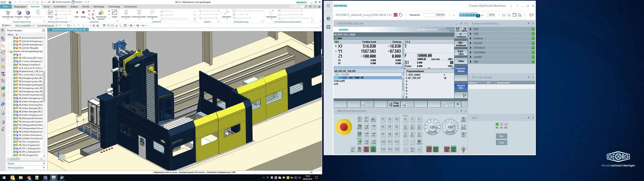Open the Kein Auswahlfilter dropdown

coord(25,25)
